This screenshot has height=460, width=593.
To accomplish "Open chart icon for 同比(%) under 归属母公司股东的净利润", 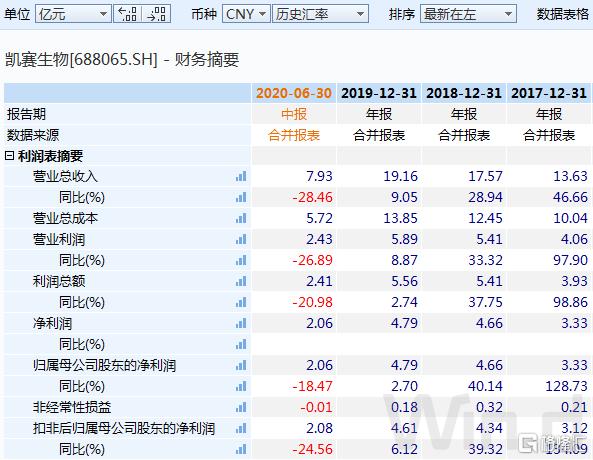I will [241, 386].
